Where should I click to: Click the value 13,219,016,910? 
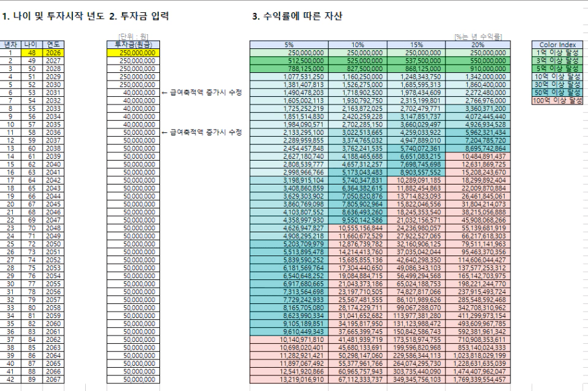tap(289, 379)
